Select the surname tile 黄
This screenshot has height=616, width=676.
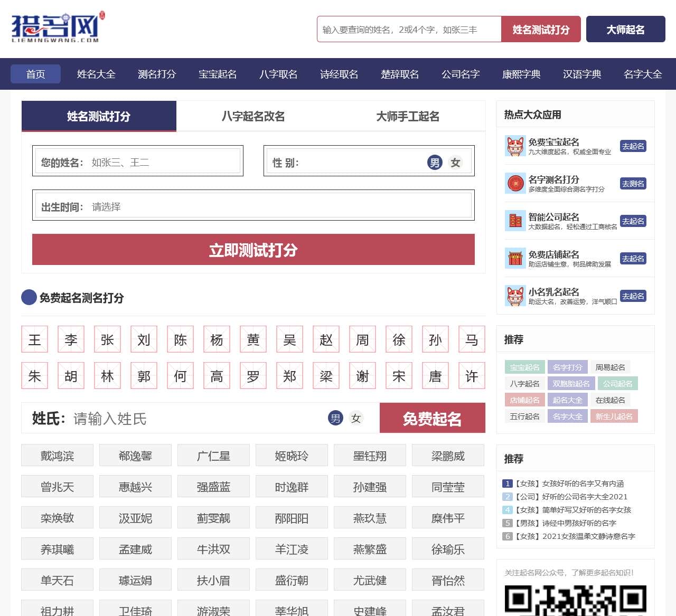point(253,339)
